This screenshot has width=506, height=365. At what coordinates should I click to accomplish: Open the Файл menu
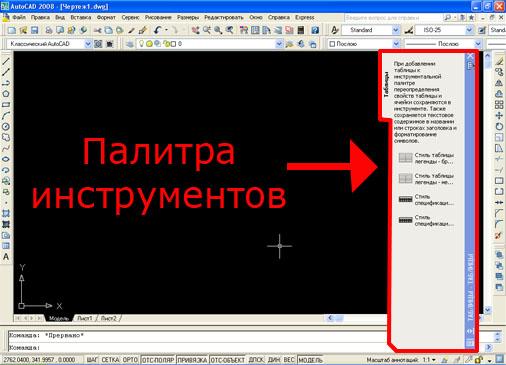point(19,17)
